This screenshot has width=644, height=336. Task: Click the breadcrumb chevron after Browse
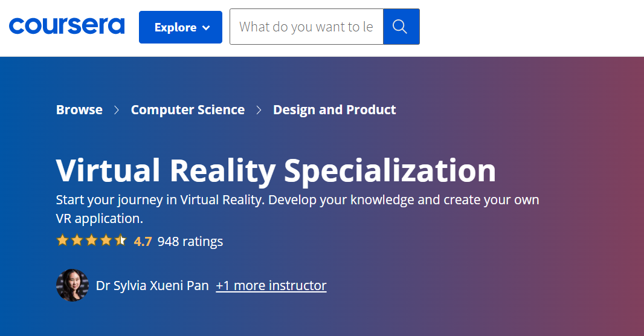pyautogui.click(x=117, y=110)
